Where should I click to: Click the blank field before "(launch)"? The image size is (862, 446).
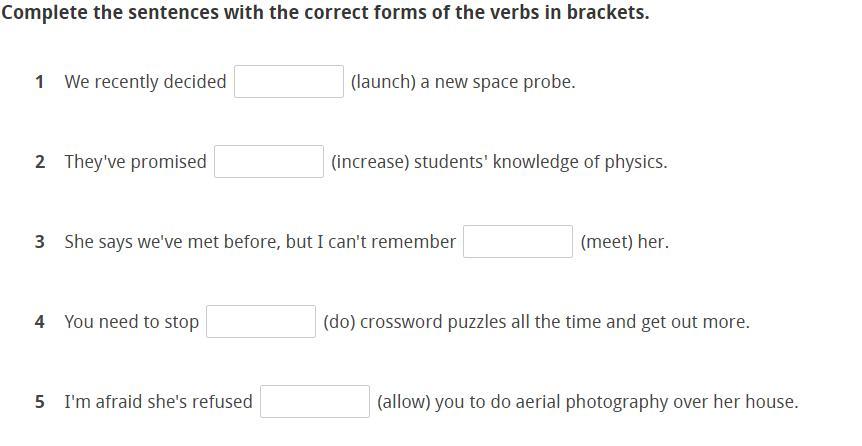tap(289, 82)
